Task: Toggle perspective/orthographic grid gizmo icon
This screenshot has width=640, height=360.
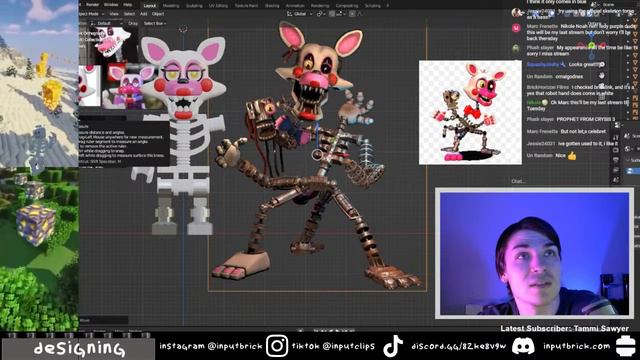Action: coord(602,97)
